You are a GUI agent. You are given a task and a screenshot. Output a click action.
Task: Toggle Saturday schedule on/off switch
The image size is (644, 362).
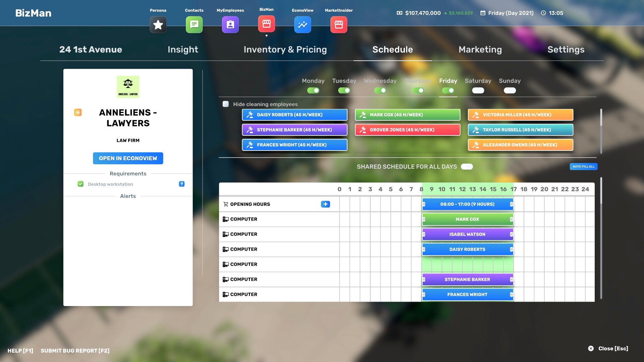click(477, 90)
